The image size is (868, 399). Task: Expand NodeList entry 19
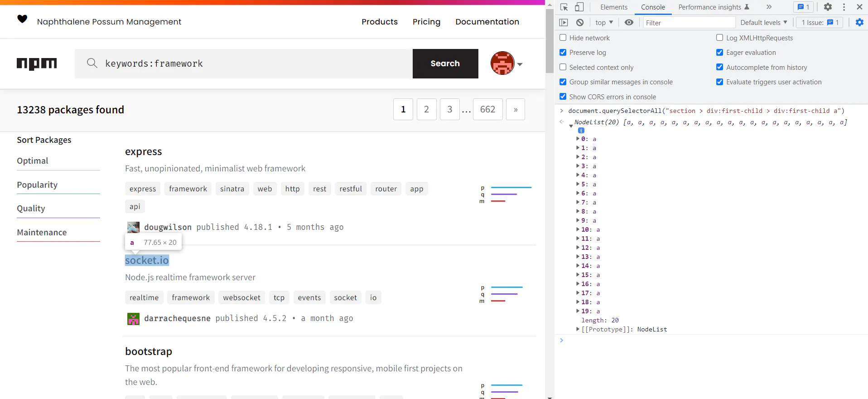(578, 311)
